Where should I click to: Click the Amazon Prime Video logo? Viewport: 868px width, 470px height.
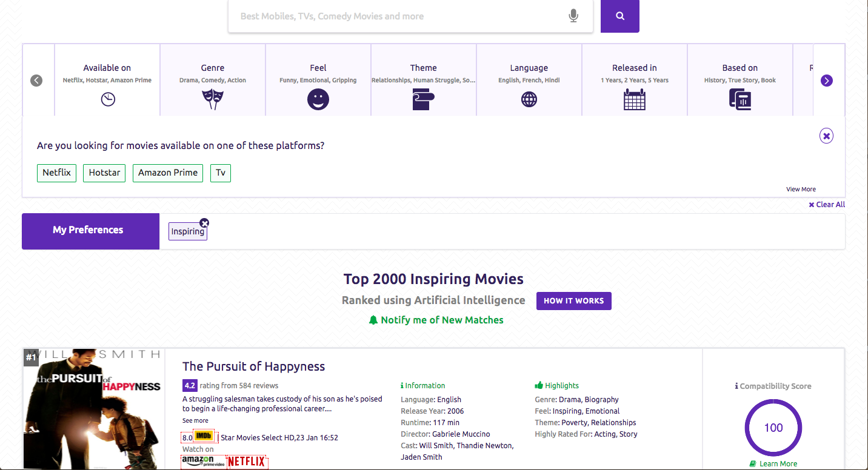(x=203, y=462)
